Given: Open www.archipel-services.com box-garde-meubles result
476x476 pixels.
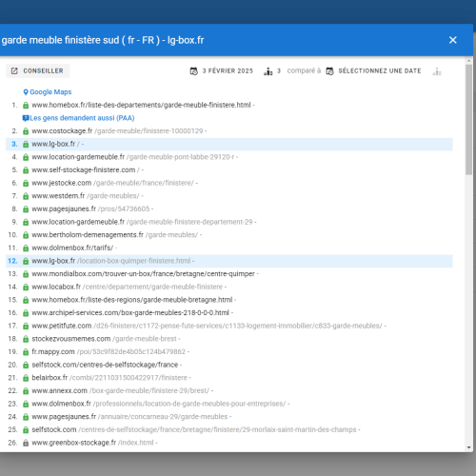Looking at the screenshot, I should pyautogui.click(x=130, y=313).
